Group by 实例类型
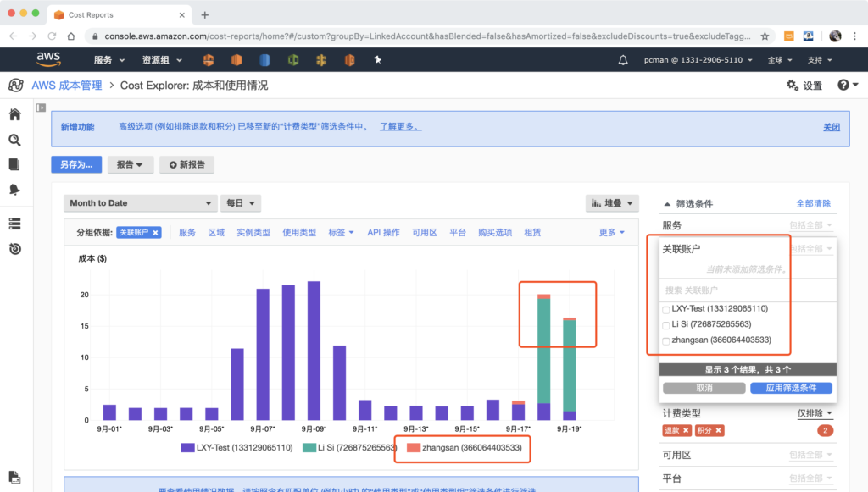 click(x=253, y=233)
